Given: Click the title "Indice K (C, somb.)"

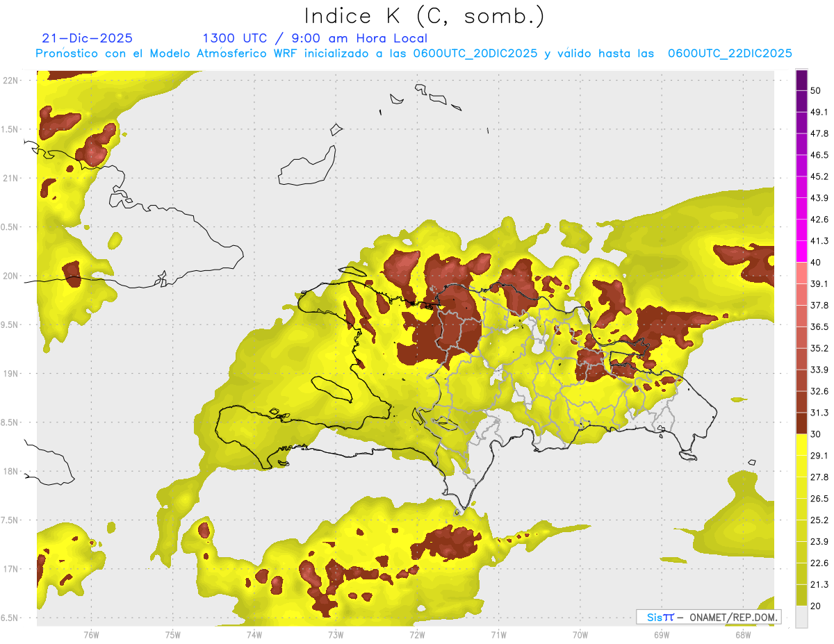Looking at the screenshot, I should 425,16.
